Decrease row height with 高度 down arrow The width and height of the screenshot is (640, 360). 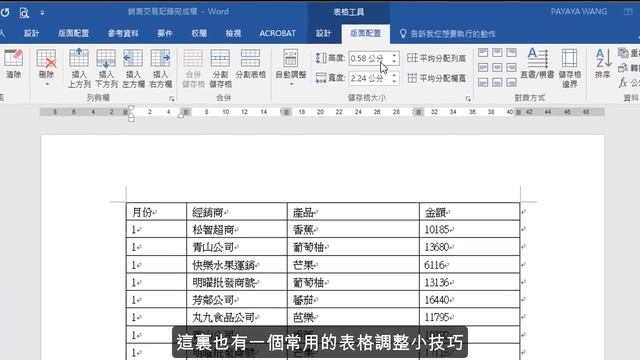click(x=394, y=62)
